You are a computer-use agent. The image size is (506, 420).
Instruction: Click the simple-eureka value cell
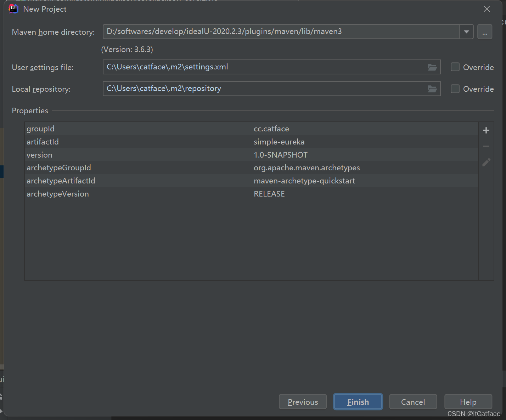tap(279, 142)
